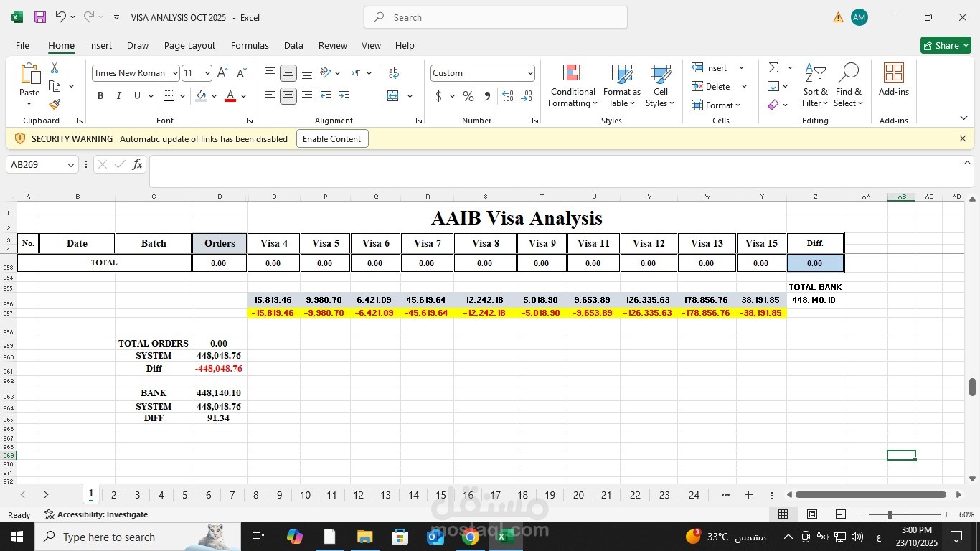Open the font size dropdown showing 11
Screen dimensions: 980x551
[x=207, y=73]
